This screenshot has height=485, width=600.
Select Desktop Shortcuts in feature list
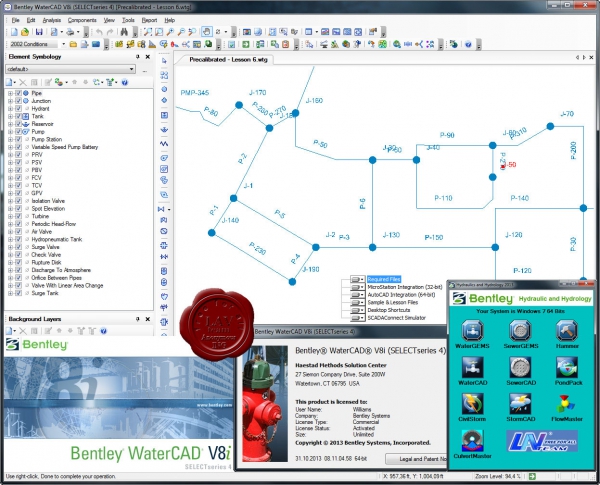[x=388, y=310]
